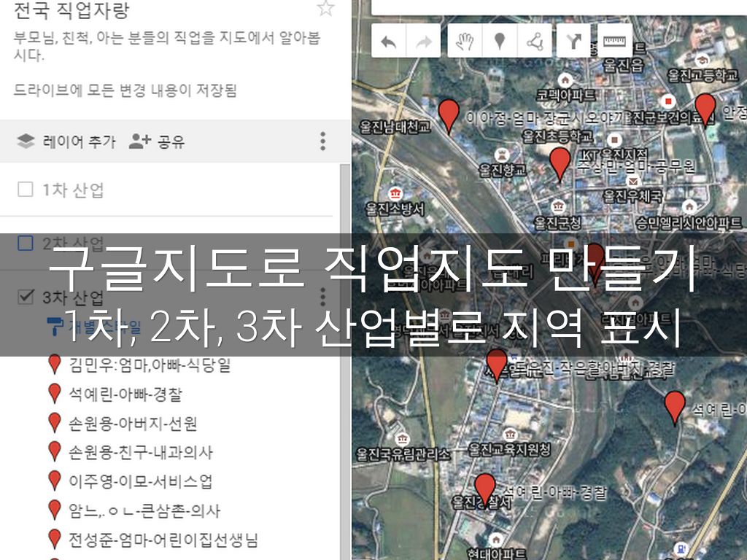Star the map with the star icon
The width and height of the screenshot is (747, 560).
click(x=325, y=9)
